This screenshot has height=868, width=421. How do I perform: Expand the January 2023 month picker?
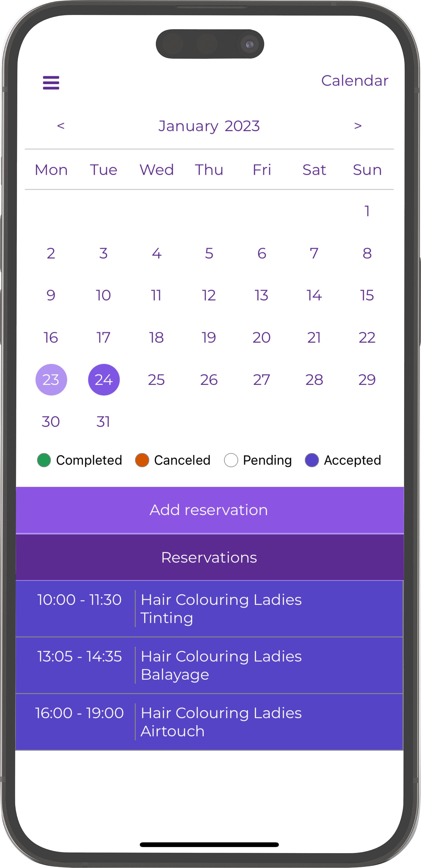point(209,126)
